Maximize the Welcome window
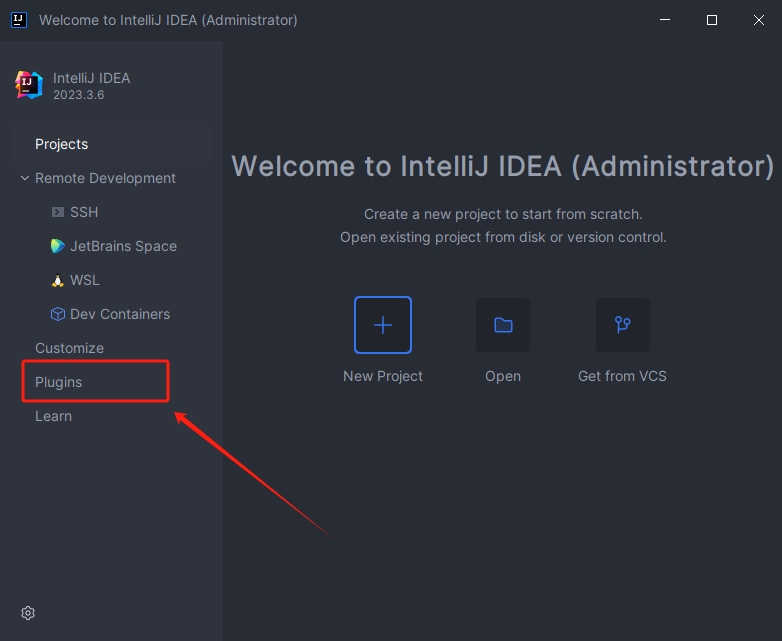This screenshot has height=641, width=782. [712, 20]
